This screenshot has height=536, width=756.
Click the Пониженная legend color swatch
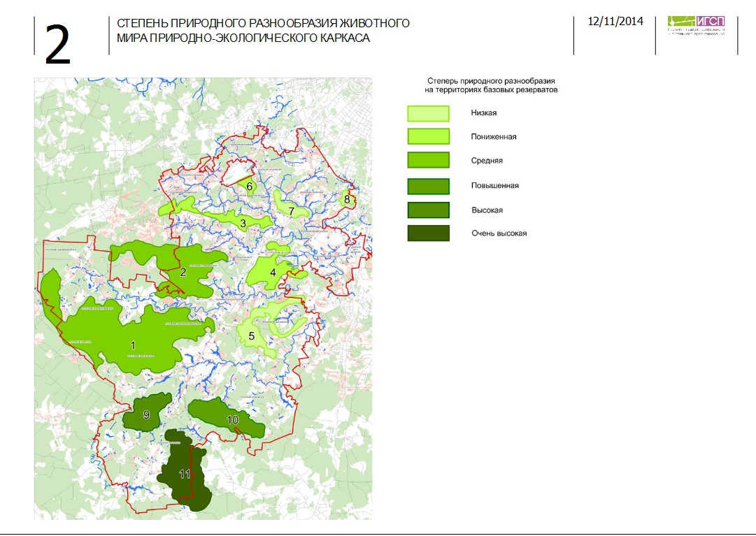coord(428,136)
